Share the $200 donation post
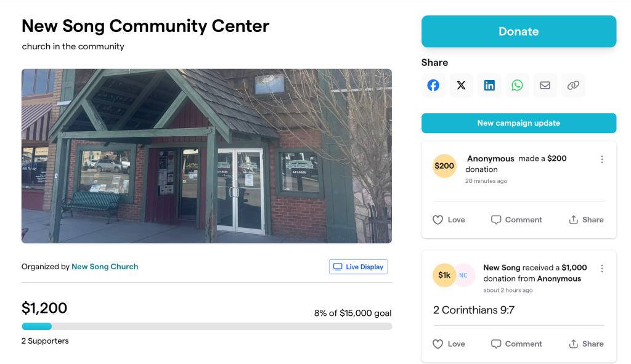Image resolution: width=631 pixels, height=364 pixels. (x=587, y=220)
